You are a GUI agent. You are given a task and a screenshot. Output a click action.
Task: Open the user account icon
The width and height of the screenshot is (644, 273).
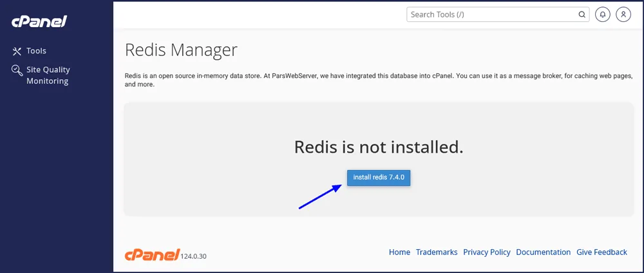pos(623,14)
